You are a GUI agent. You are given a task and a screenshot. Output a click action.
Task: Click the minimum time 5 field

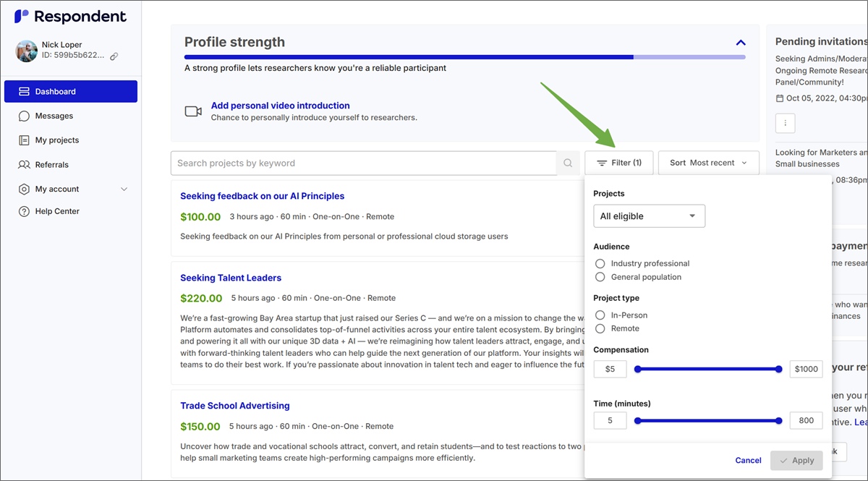click(x=610, y=420)
